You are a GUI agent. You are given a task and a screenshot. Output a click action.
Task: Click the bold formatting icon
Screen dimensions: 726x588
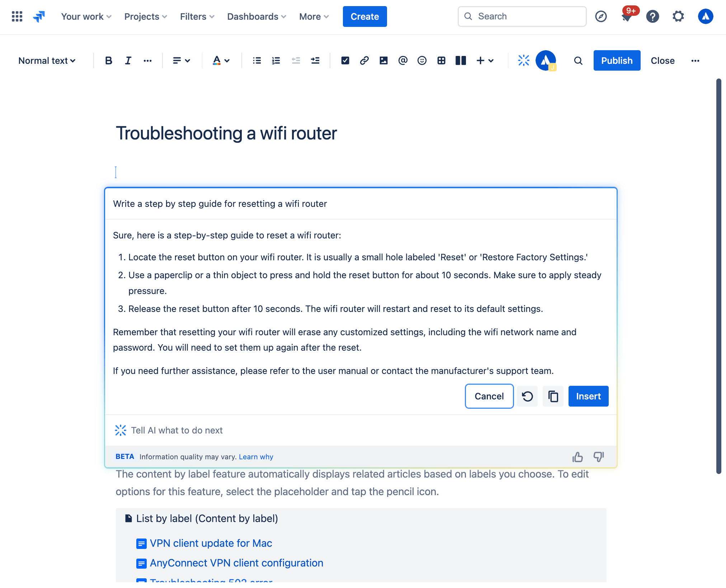click(x=107, y=60)
